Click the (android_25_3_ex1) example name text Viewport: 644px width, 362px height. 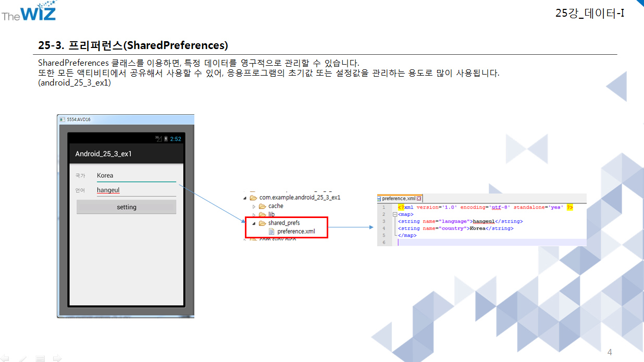[x=75, y=83]
